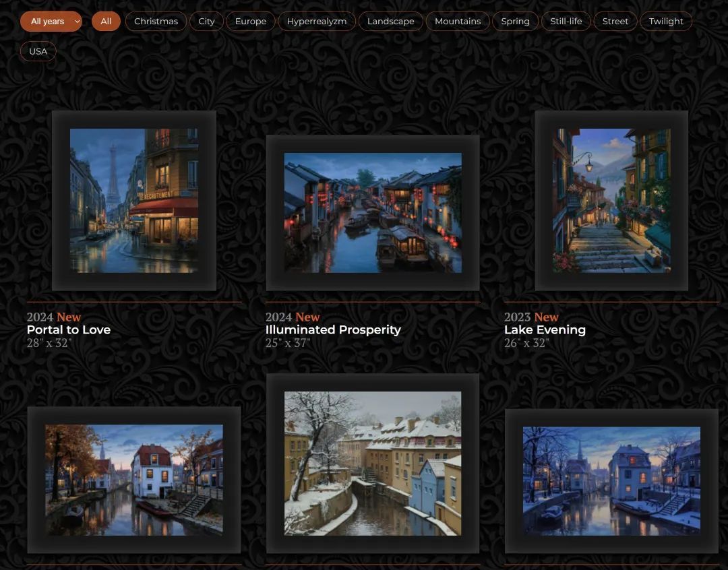728x570 pixels.
Task: Click the Portal to Love title link
Action: pos(69,330)
